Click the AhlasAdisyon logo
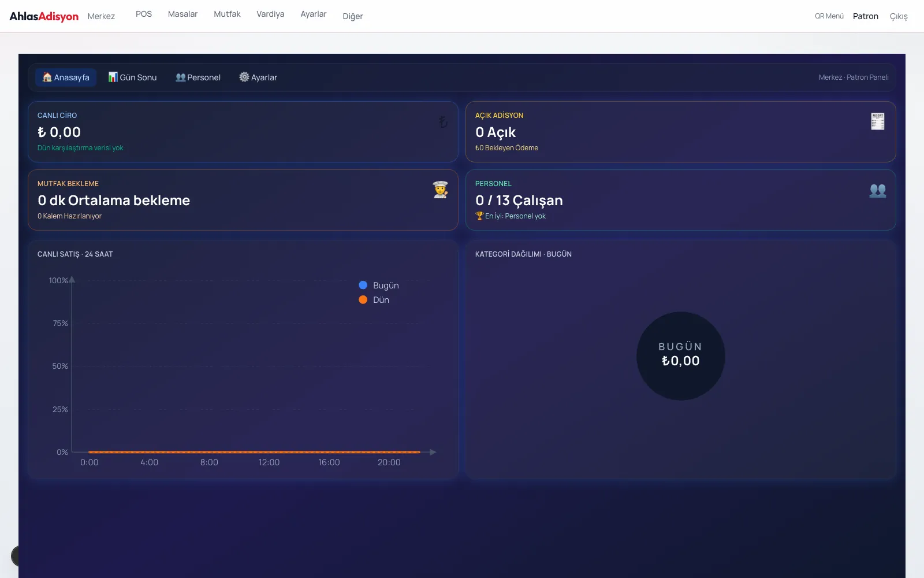Viewport: 924px width, 578px height. coord(44,16)
